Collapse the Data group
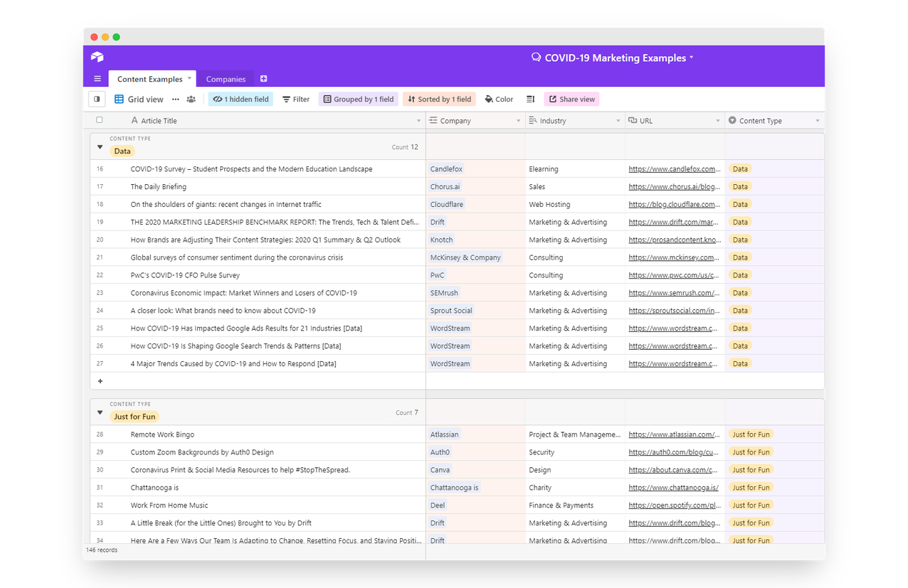 tap(100, 147)
